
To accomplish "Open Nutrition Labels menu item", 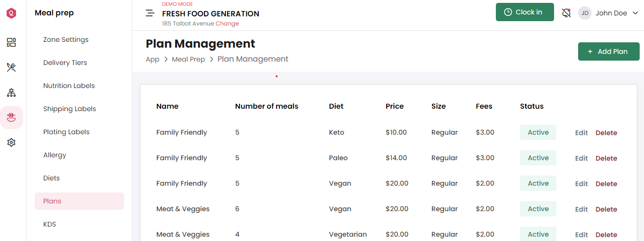I will [x=69, y=86].
